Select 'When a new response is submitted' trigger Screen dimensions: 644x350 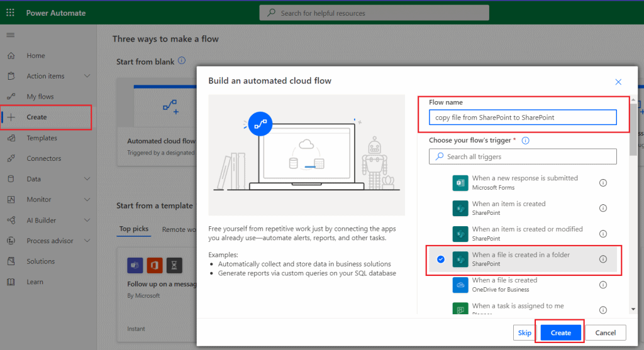coord(523,183)
